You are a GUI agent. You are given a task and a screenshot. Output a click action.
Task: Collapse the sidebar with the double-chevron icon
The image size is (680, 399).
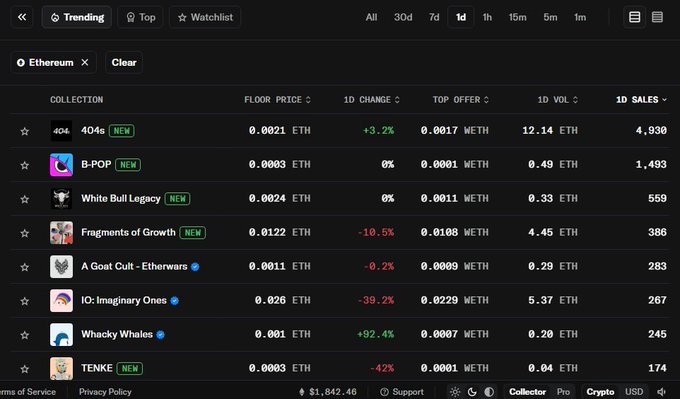pos(22,17)
